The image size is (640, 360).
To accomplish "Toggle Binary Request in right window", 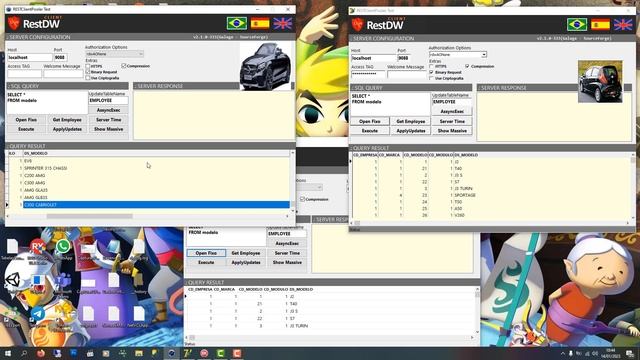I will click(x=431, y=72).
